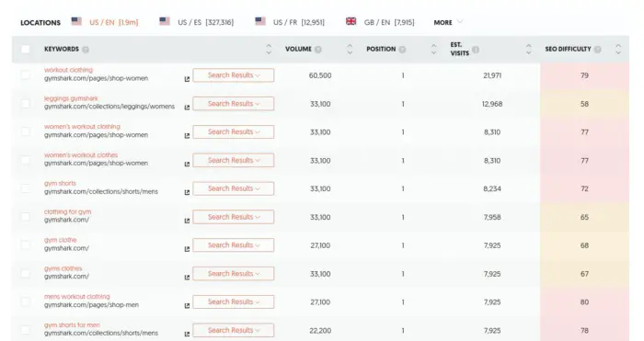Open the MORE locations dropdown
Image resolution: width=644 pixels, height=341 pixels.
click(448, 22)
